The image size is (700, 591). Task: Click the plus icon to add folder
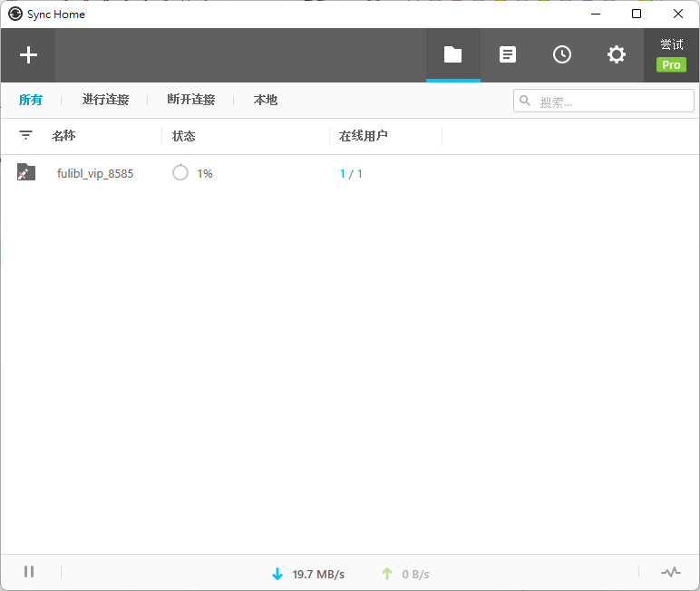coord(28,55)
